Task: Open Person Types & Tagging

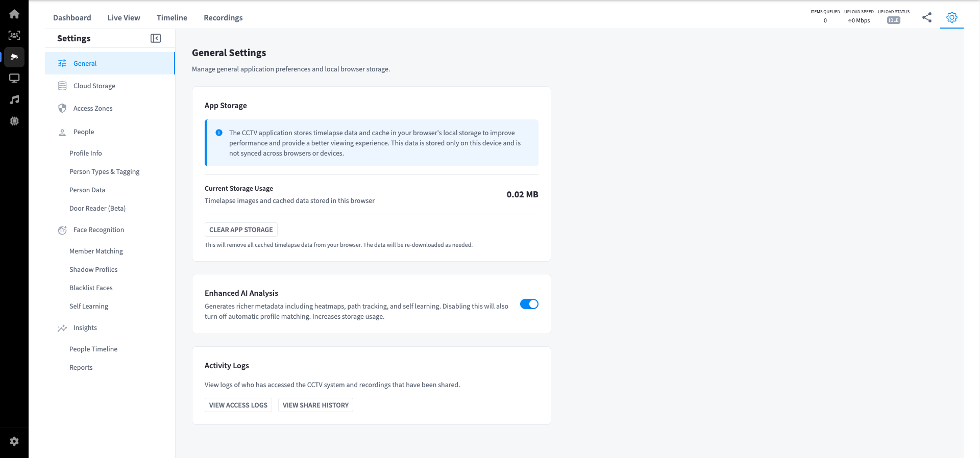Action: click(105, 171)
